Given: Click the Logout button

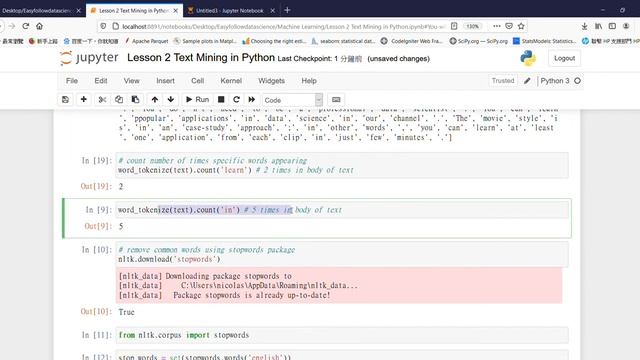Looking at the screenshot, I should click(564, 58).
